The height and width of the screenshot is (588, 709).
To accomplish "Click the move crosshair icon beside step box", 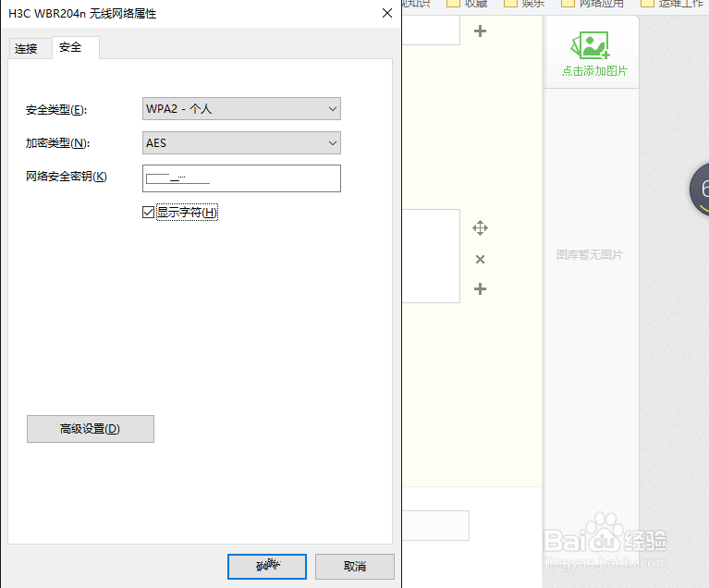I will pos(480,228).
